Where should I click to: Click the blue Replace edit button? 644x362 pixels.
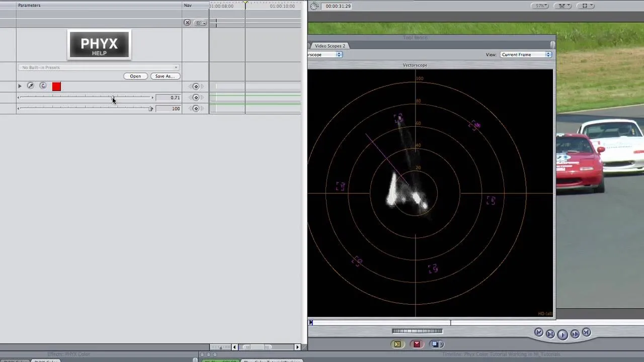(x=436, y=344)
